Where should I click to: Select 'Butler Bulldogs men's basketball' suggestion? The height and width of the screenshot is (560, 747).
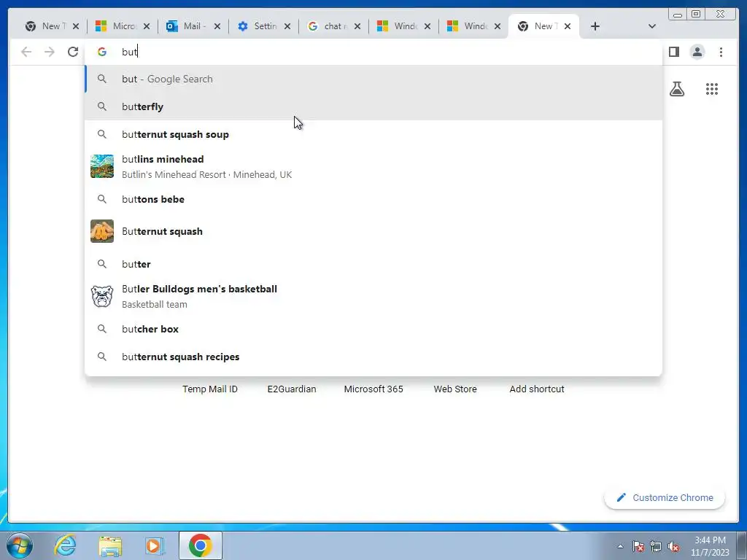coord(373,296)
